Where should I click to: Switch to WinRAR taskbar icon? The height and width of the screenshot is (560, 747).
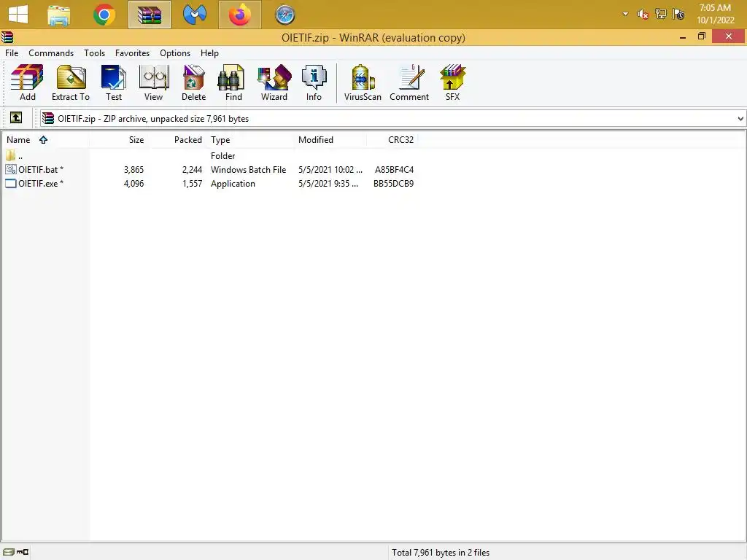(x=150, y=15)
